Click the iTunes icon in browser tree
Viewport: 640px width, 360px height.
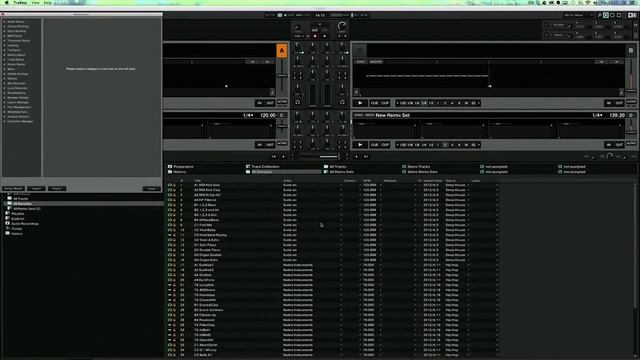(7, 229)
